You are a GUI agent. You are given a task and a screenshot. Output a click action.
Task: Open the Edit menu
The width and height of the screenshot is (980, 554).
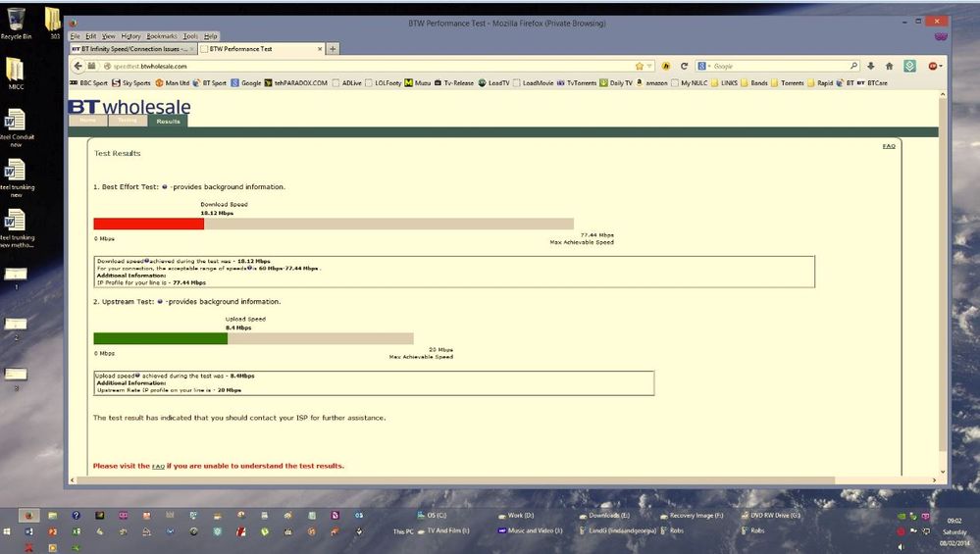coord(91,36)
